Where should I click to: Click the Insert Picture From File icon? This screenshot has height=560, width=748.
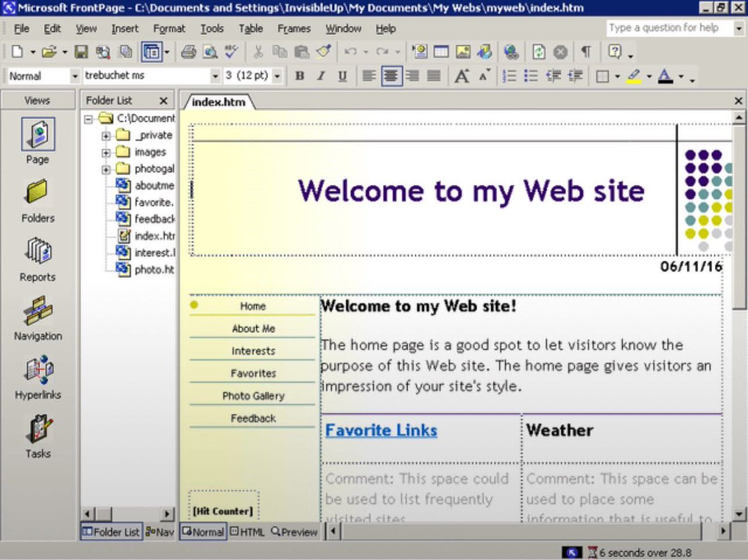pos(463,52)
